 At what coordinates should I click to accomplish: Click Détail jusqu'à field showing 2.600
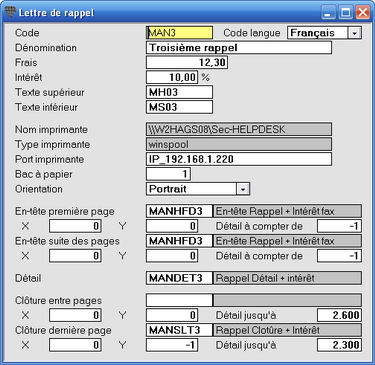click(x=339, y=315)
